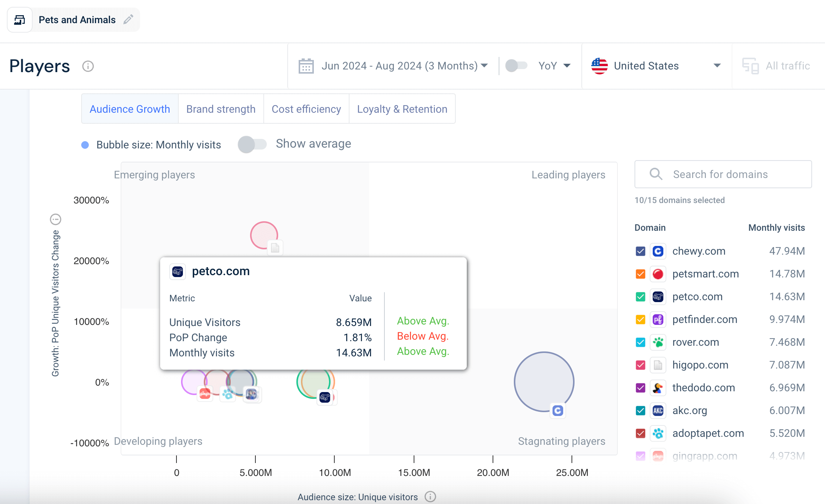Click the '10/15 domains selected' text
The width and height of the screenshot is (825, 504).
pyautogui.click(x=680, y=200)
